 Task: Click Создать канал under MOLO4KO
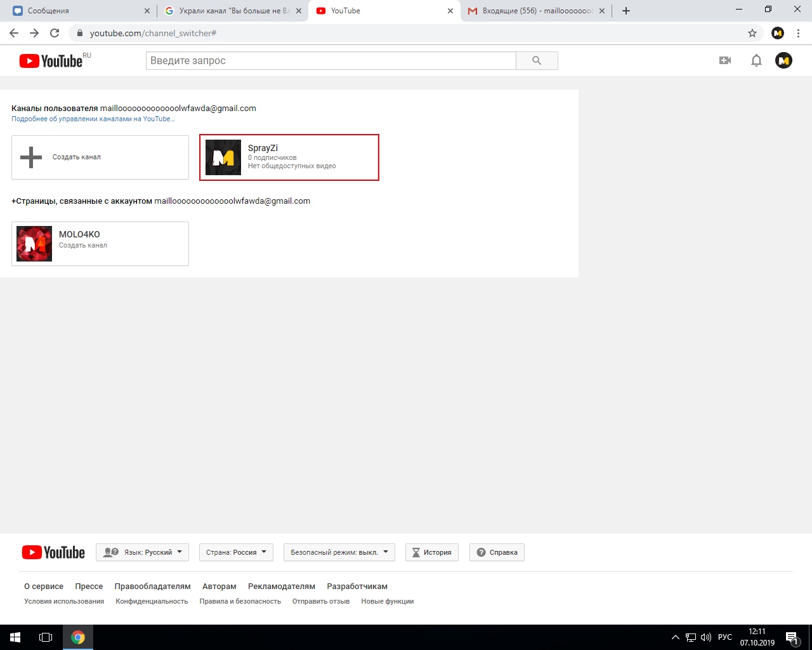point(83,245)
